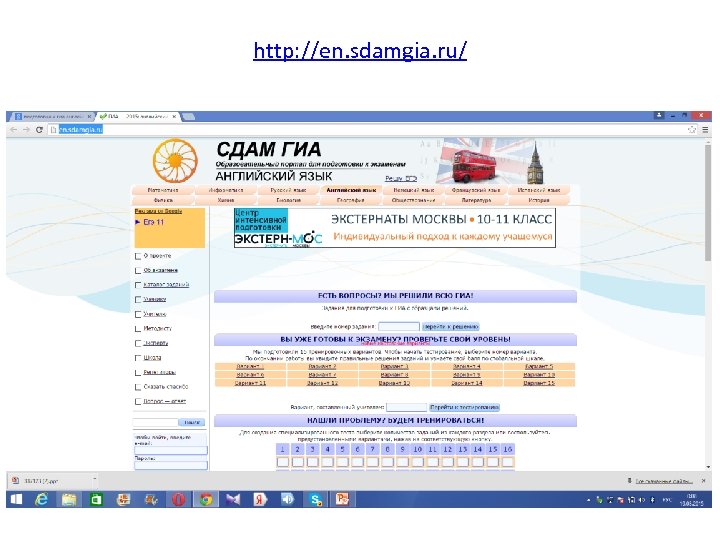Open File Explorer from the taskbar

pos(69,499)
